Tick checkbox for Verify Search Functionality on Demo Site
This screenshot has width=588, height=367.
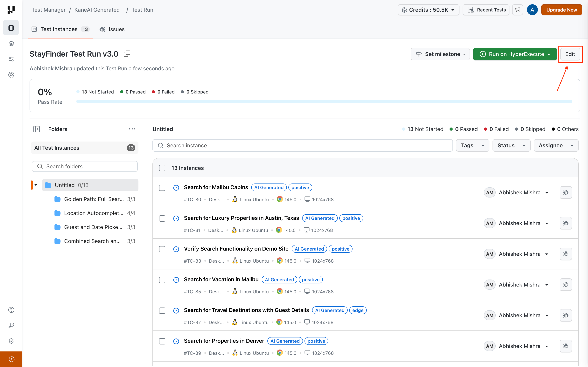pos(162,249)
